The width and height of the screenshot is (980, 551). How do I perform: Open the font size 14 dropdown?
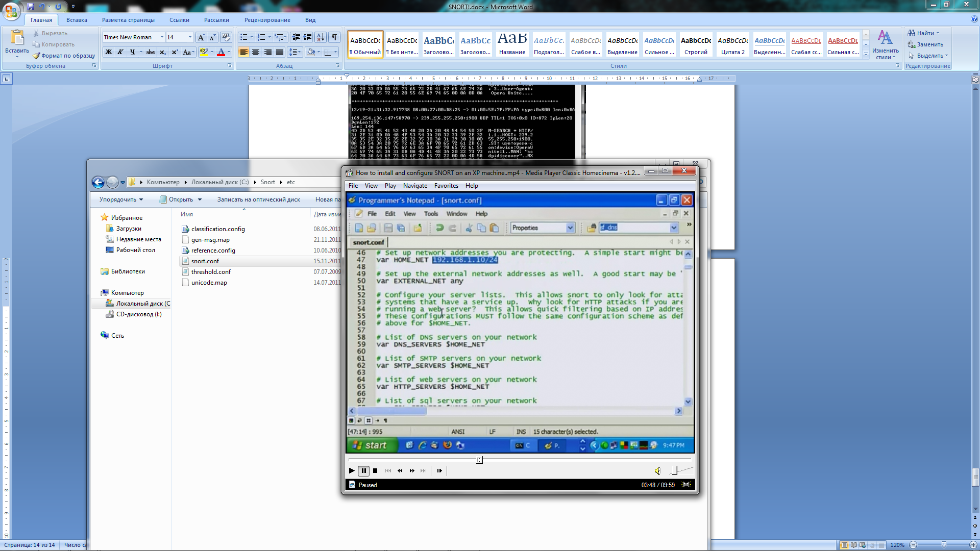click(x=190, y=37)
